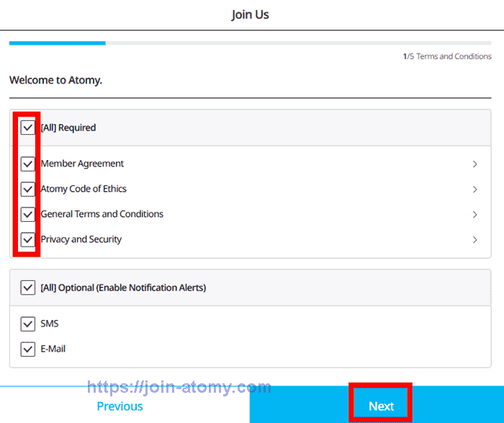Click the [All] Required label
This screenshot has height=423, width=504.
68,128
